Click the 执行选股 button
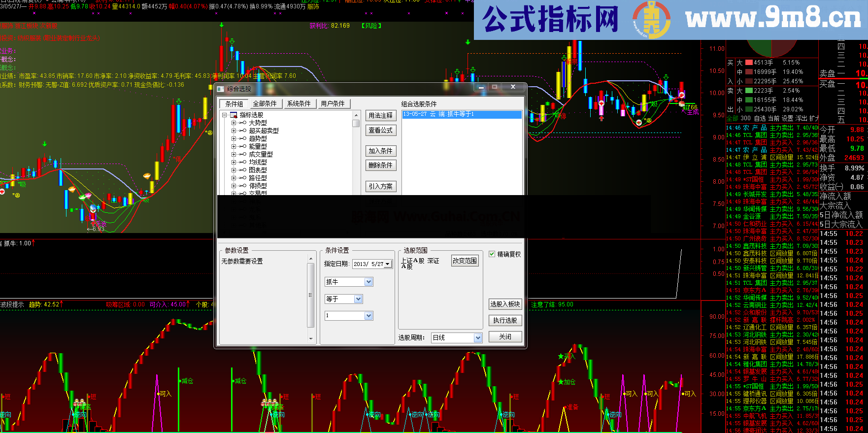This screenshot has height=433, width=868. tap(505, 321)
